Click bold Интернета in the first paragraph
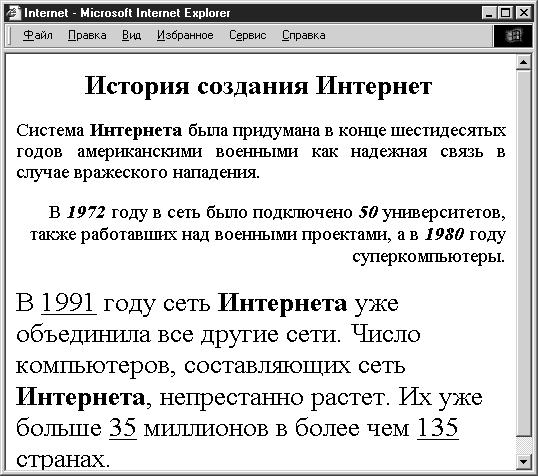538x476 pixels. tap(136, 130)
